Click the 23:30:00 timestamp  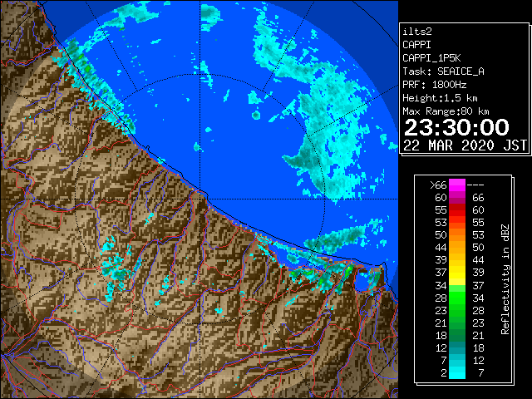[x=456, y=127]
